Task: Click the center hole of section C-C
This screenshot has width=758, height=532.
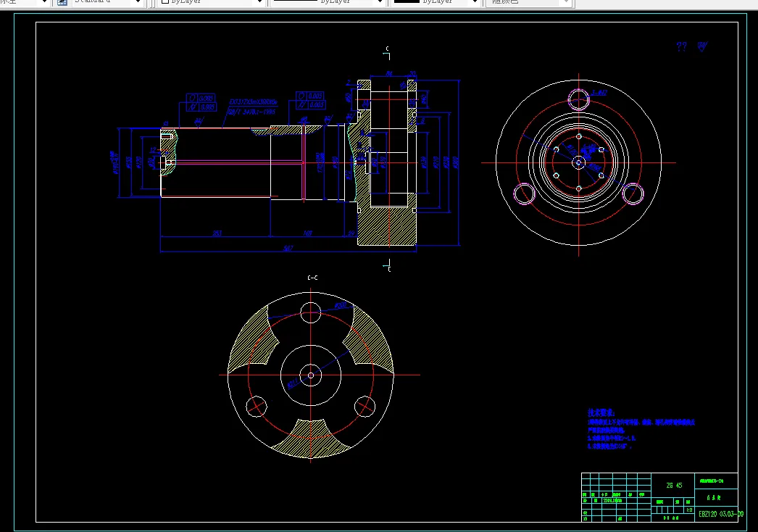Action: pyautogui.click(x=311, y=375)
